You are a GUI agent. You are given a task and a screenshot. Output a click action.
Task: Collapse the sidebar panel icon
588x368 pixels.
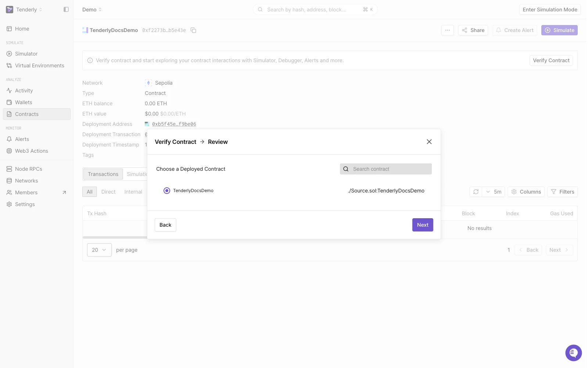[x=66, y=10]
